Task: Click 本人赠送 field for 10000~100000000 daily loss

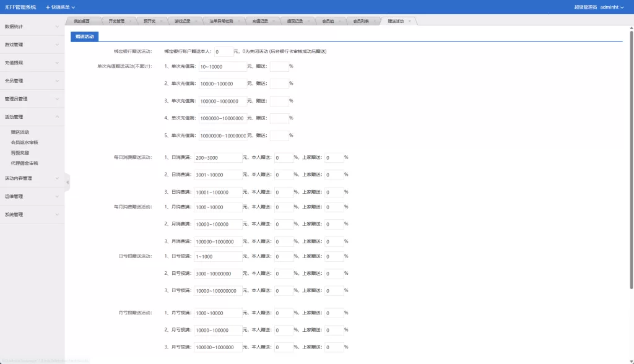Action: pyautogui.click(x=284, y=291)
